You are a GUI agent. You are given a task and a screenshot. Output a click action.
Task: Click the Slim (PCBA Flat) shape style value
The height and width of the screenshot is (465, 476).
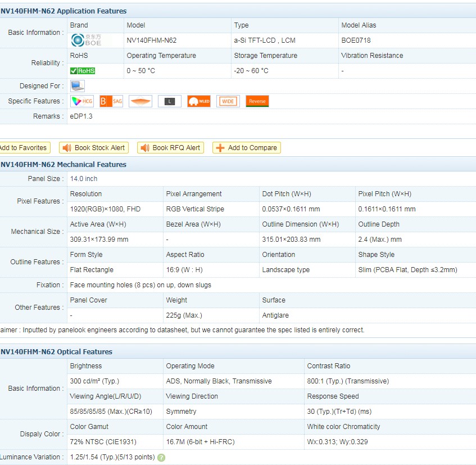point(407,270)
